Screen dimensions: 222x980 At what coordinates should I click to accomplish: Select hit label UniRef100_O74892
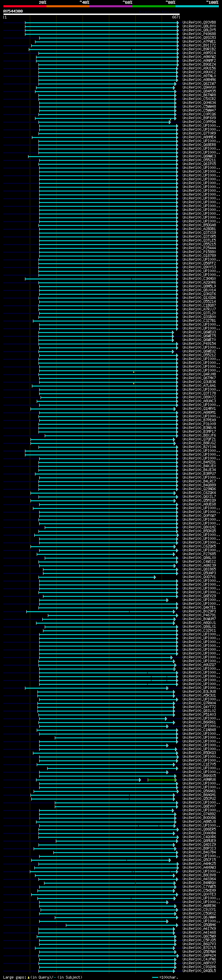point(199,814)
